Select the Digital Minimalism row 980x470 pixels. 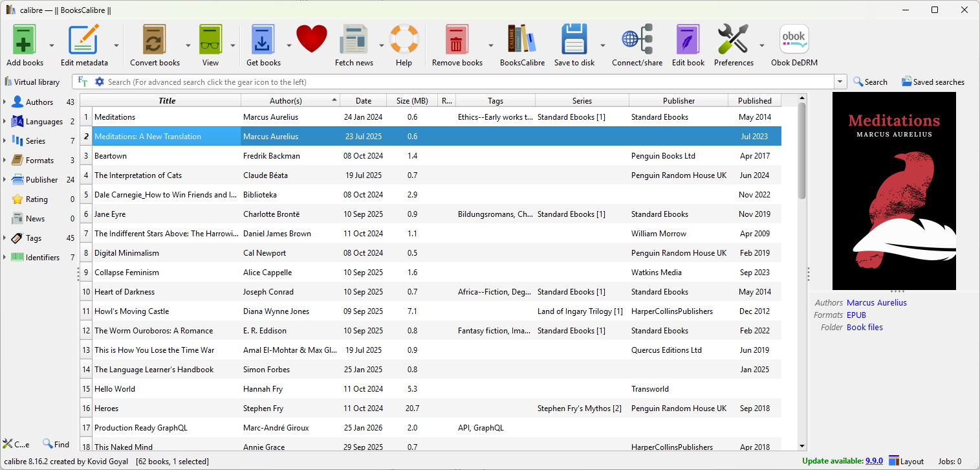[431, 253]
